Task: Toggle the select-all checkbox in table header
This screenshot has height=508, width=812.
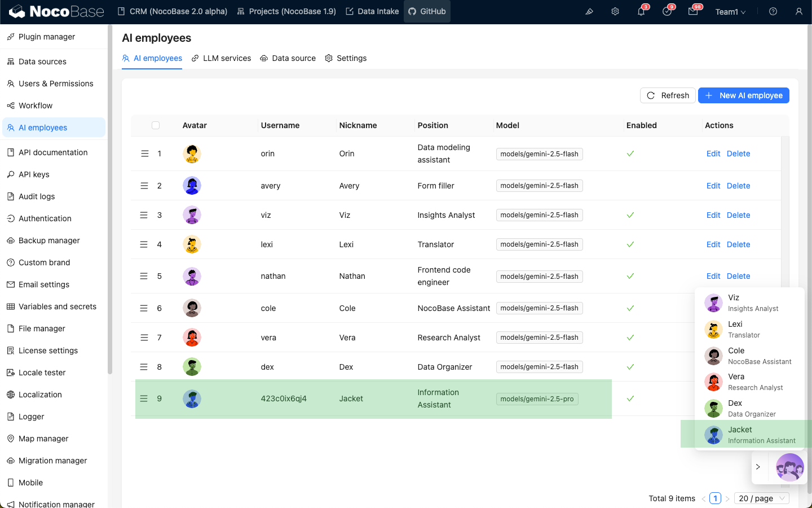Action: [x=156, y=125]
